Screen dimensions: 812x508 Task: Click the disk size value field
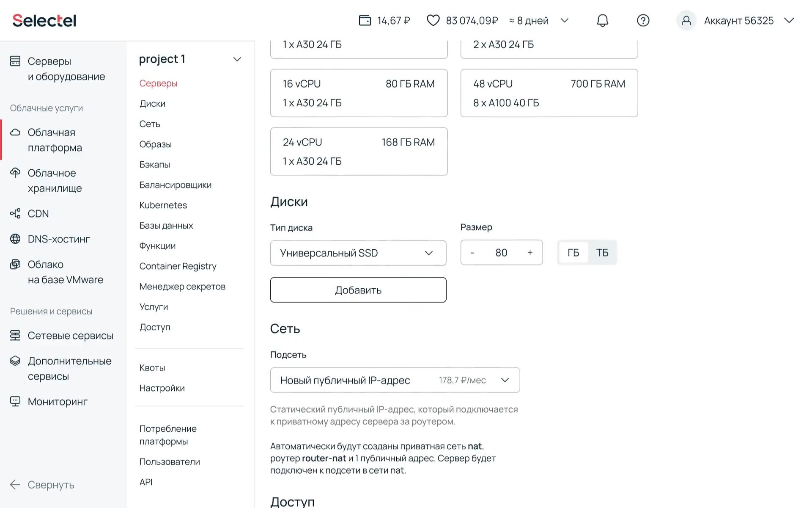501,253
